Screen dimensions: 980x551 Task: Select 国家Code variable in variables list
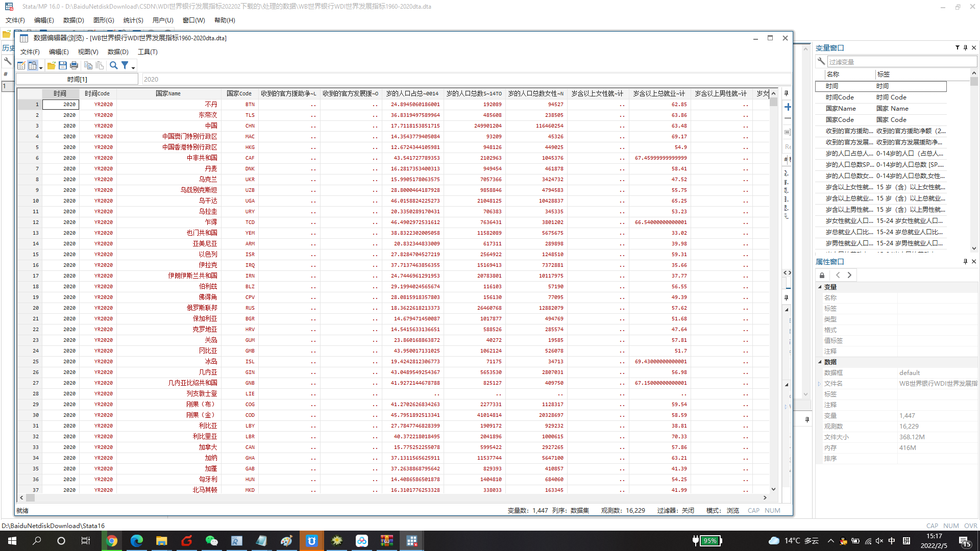coord(840,119)
